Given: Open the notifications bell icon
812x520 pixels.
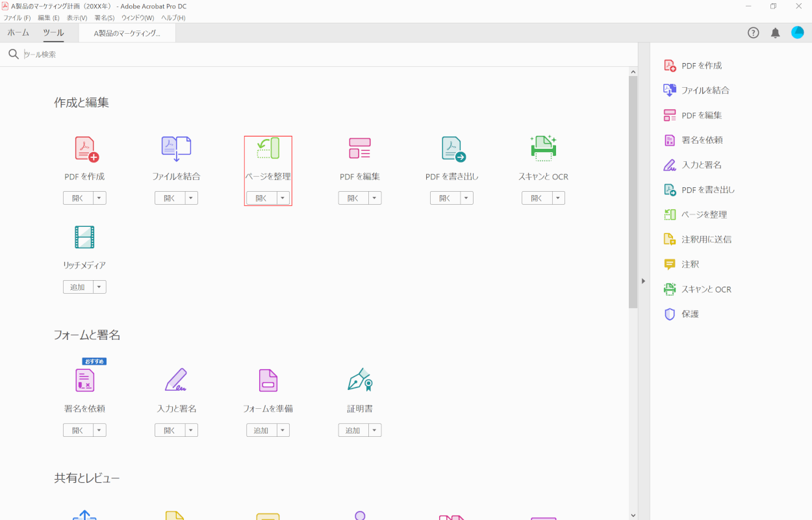Looking at the screenshot, I should point(775,33).
